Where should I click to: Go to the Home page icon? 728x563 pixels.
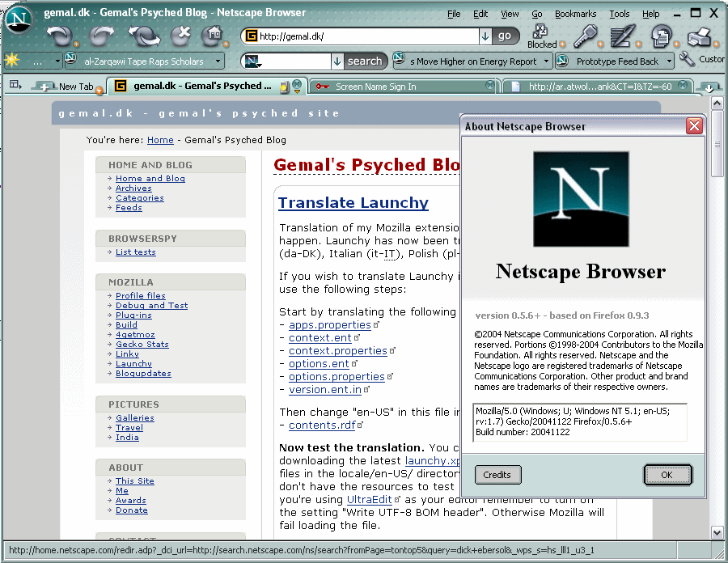212,36
